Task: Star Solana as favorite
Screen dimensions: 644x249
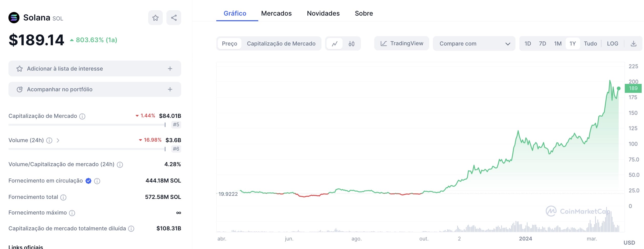Action: click(x=155, y=18)
